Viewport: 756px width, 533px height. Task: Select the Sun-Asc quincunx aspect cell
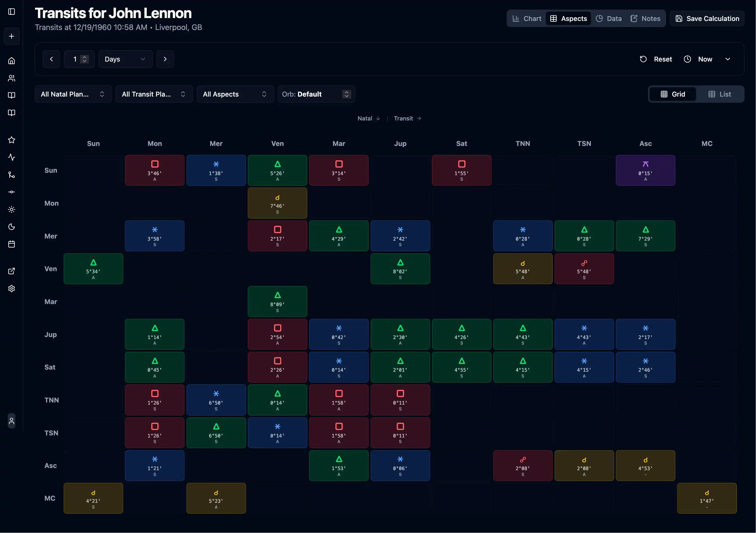pyautogui.click(x=645, y=171)
